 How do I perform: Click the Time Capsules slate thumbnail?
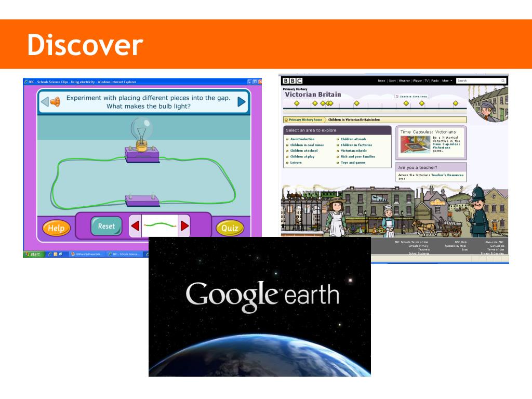(x=415, y=145)
